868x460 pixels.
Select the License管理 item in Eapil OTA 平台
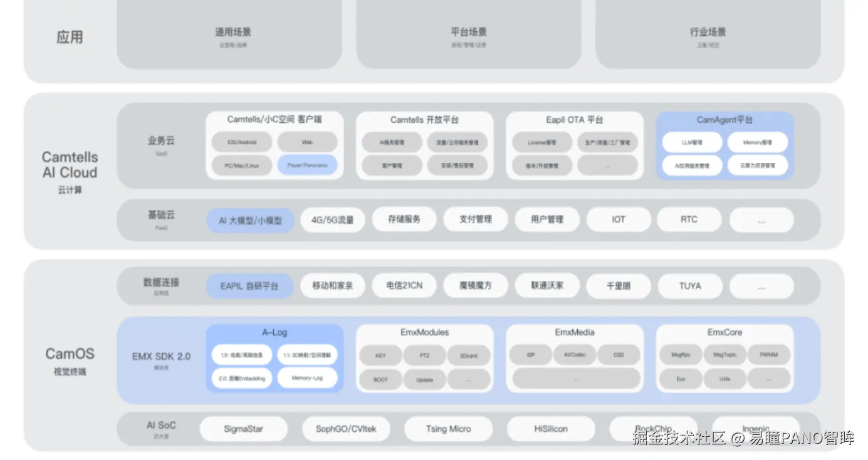click(543, 142)
